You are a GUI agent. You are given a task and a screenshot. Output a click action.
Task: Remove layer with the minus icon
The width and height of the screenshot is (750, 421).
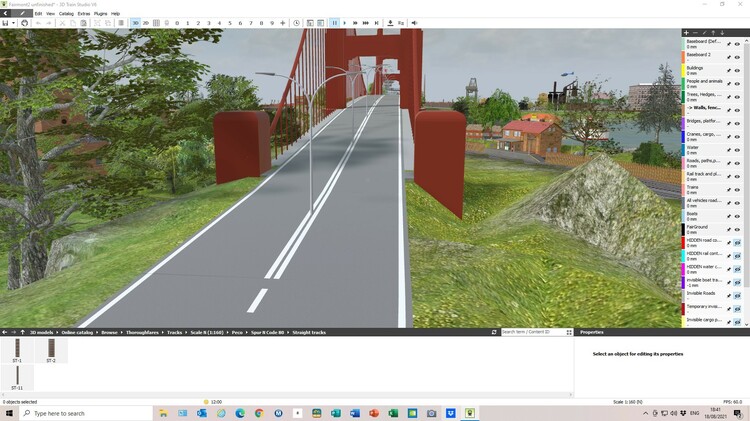coord(695,33)
